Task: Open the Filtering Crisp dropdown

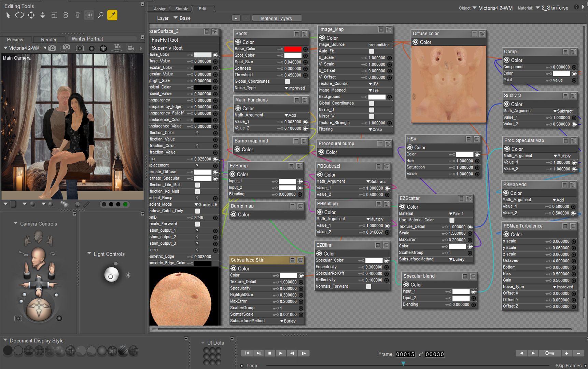Action: [375, 129]
